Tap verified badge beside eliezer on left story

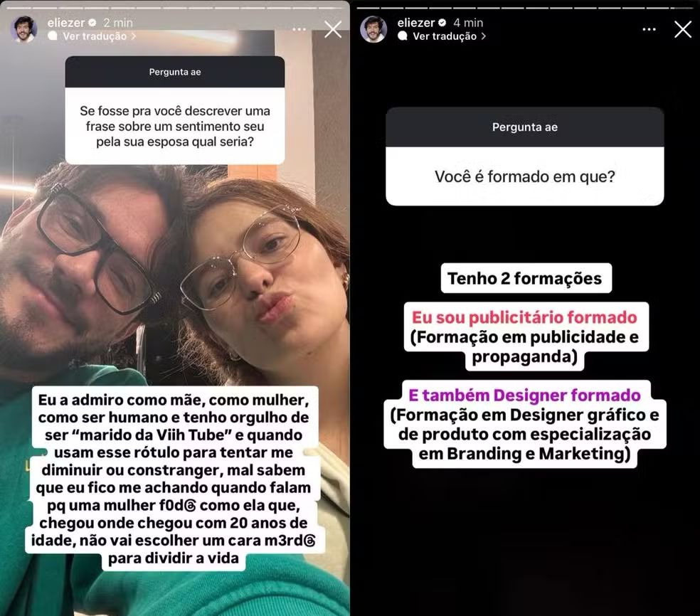(x=92, y=22)
